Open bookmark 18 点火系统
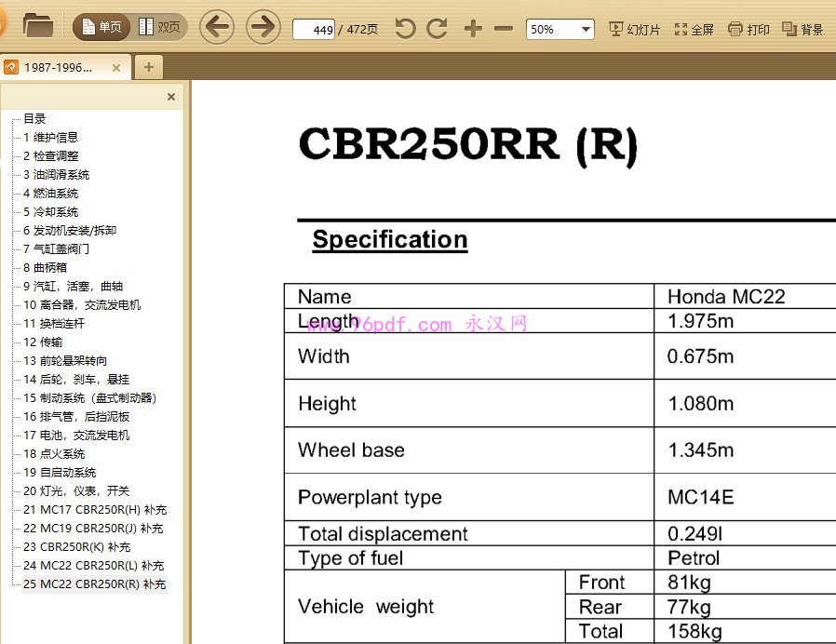This screenshot has width=836, height=644. pos(54,454)
